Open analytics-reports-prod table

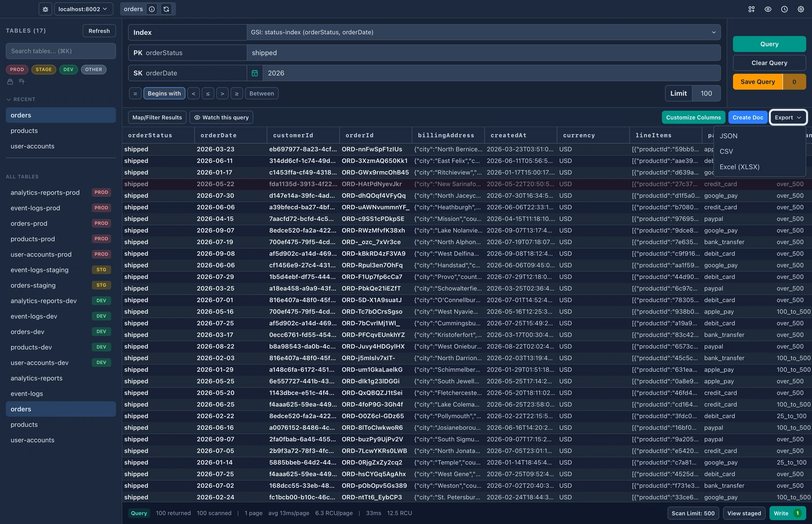pyautogui.click(x=61, y=192)
